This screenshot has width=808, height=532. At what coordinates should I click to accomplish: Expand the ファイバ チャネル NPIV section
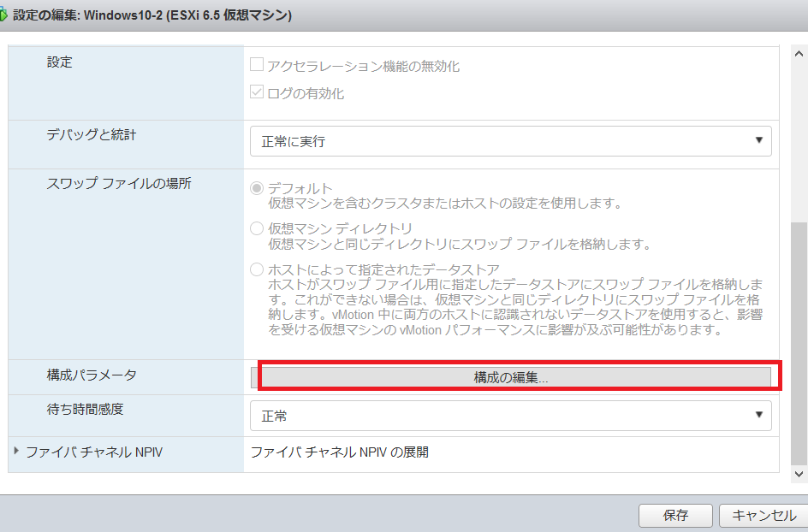tap(16, 451)
